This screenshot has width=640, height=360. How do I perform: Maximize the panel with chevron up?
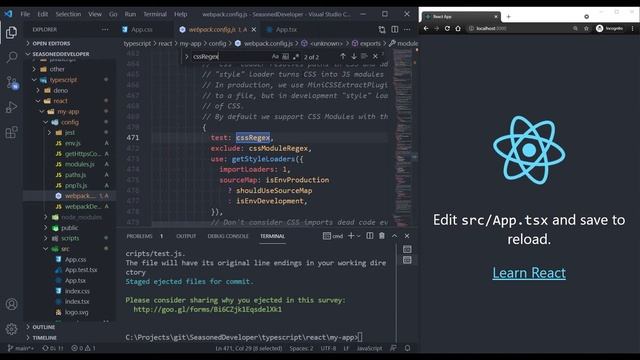394,236
